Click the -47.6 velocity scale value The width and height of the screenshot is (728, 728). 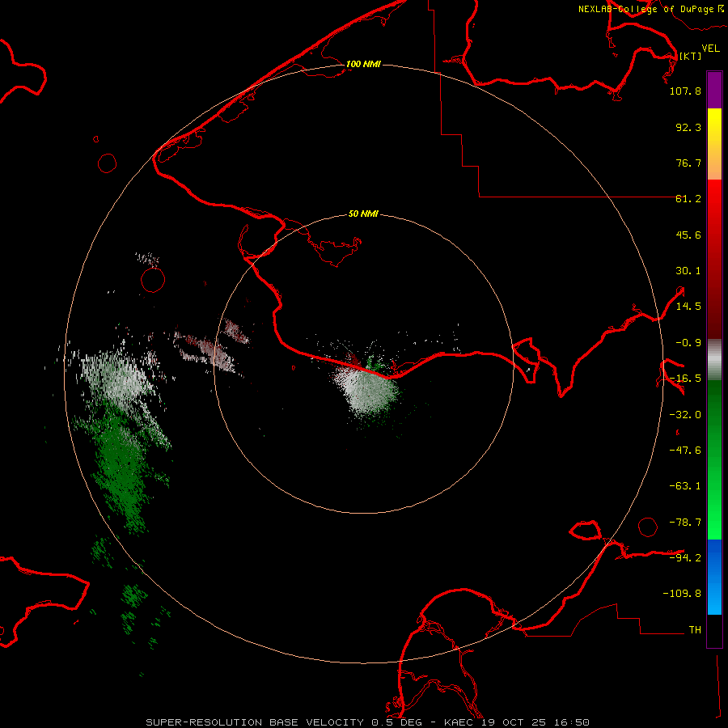[685, 451]
